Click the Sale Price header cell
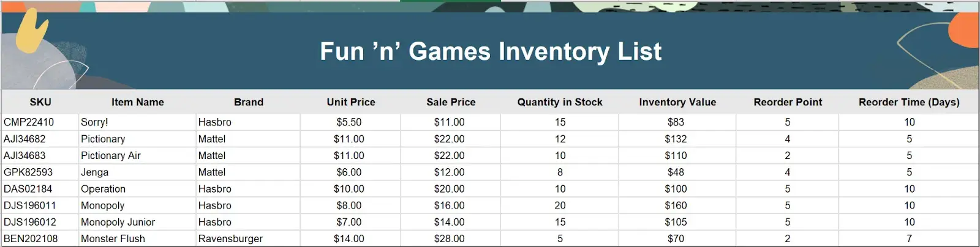The width and height of the screenshot is (980, 247). [451, 102]
